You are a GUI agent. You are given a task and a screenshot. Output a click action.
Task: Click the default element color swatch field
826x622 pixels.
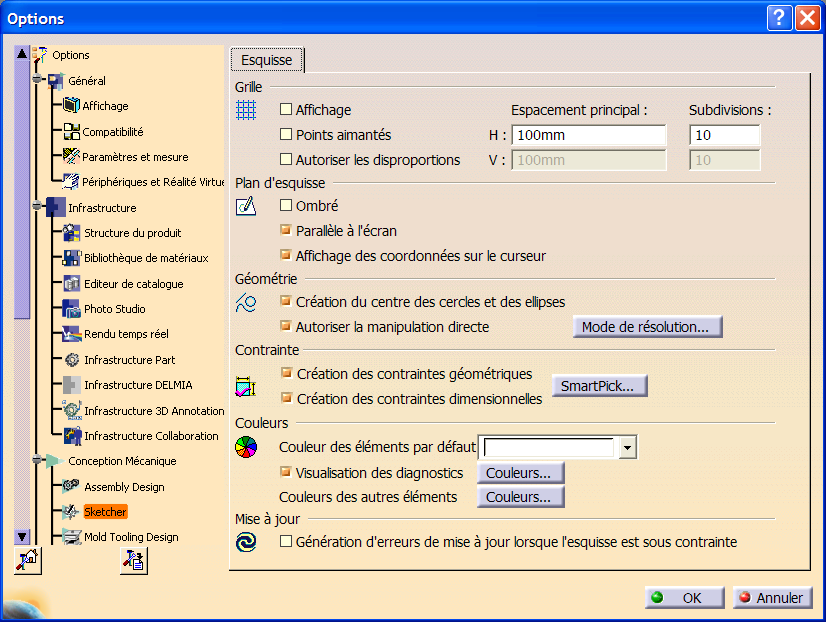[x=548, y=448]
